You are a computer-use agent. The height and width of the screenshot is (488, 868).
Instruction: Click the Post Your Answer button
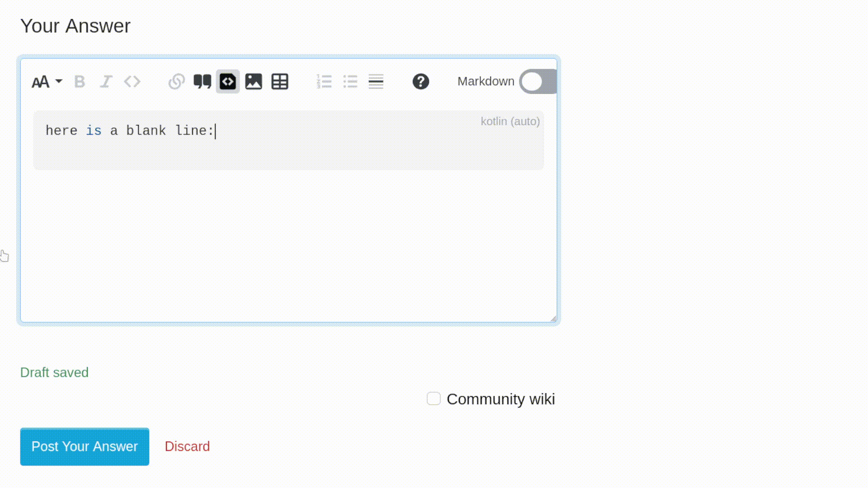pyautogui.click(x=85, y=446)
